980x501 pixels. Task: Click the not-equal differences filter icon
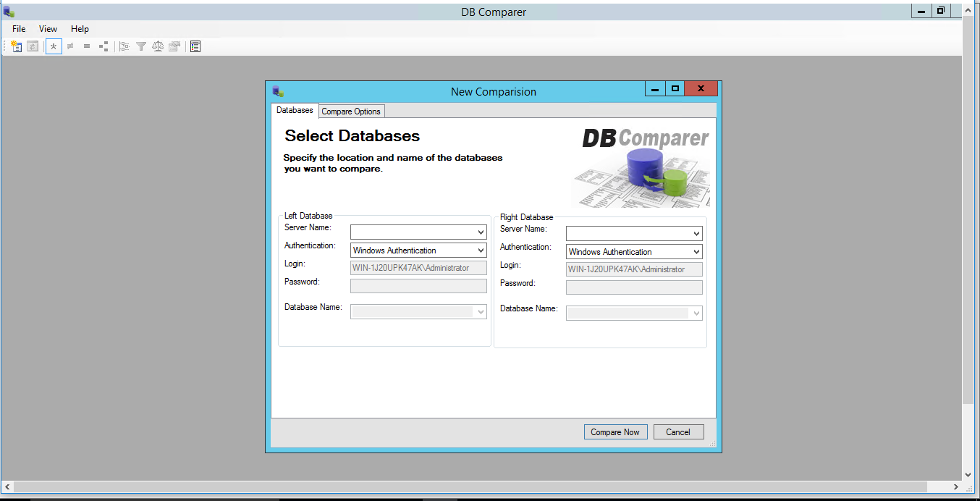pos(70,46)
